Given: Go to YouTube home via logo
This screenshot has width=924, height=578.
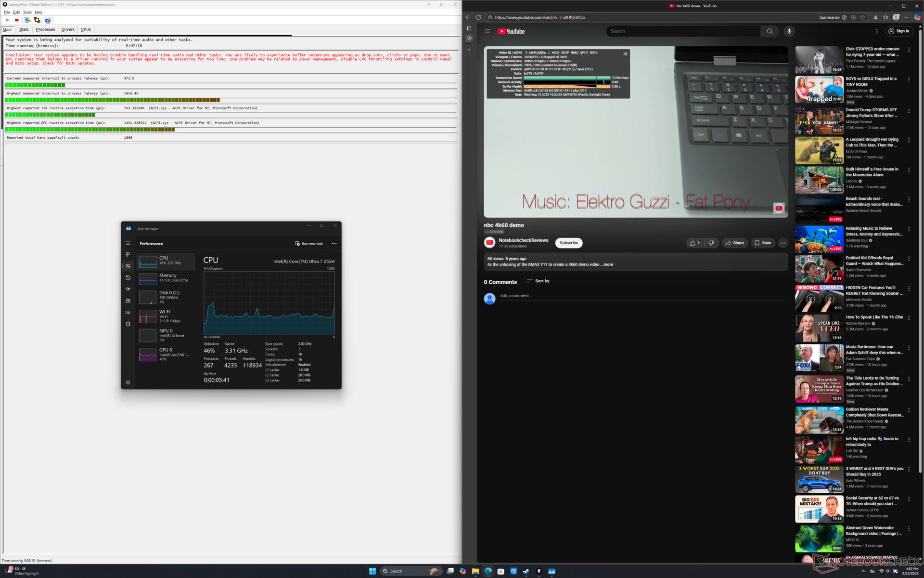Looking at the screenshot, I should tap(511, 31).
